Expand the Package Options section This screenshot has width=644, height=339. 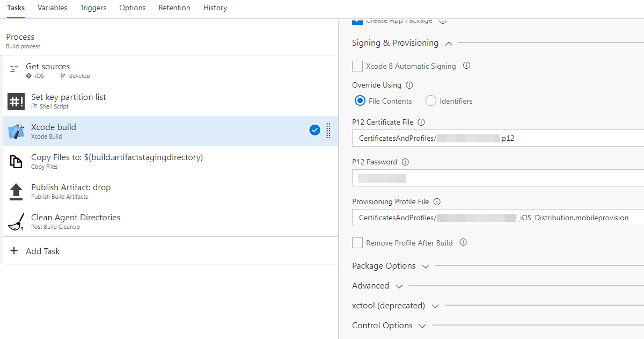click(426, 266)
